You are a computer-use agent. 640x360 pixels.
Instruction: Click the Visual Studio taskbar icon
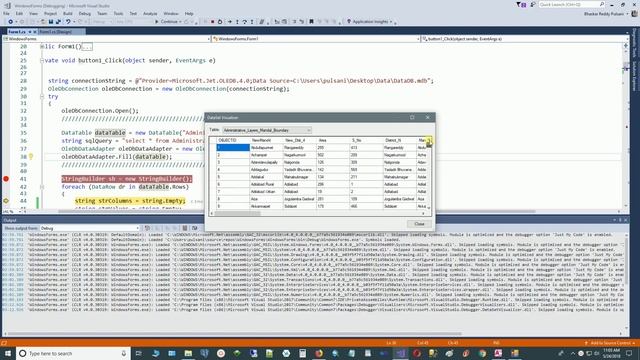[400, 353]
